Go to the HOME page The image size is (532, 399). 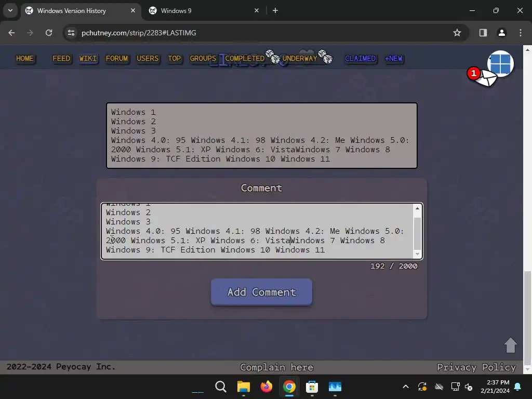[25, 58]
